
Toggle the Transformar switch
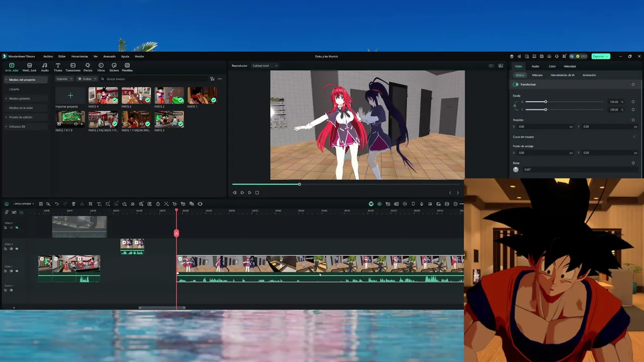[x=516, y=84]
